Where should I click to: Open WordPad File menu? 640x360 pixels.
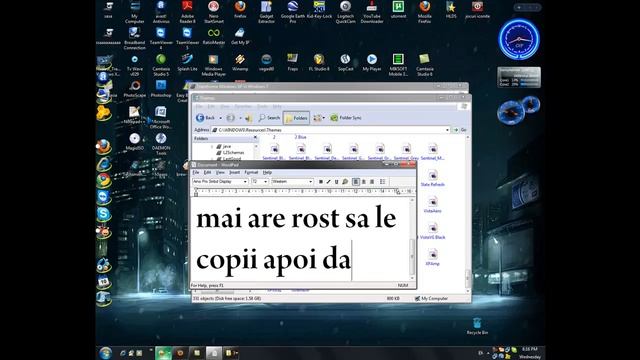(x=196, y=173)
